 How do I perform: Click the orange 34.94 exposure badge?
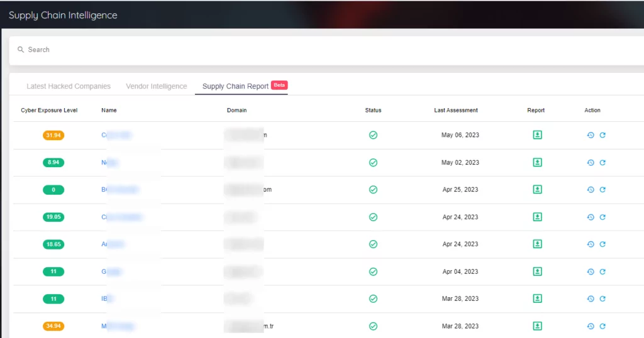tap(53, 326)
